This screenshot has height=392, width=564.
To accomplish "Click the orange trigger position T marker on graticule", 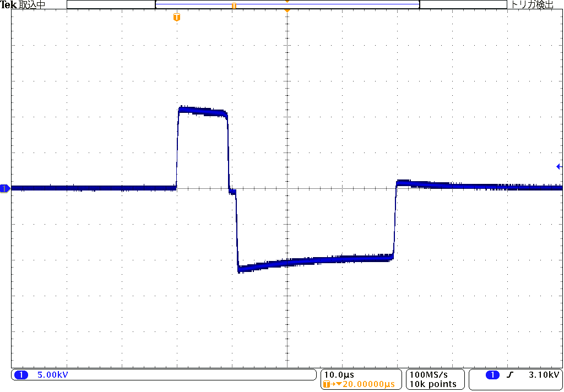I will click(x=176, y=18).
